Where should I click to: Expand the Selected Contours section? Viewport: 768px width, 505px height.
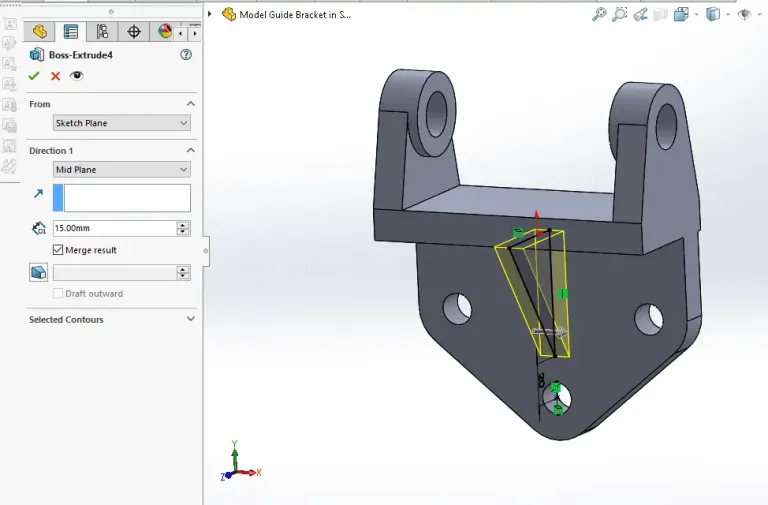pyautogui.click(x=190, y=320)
